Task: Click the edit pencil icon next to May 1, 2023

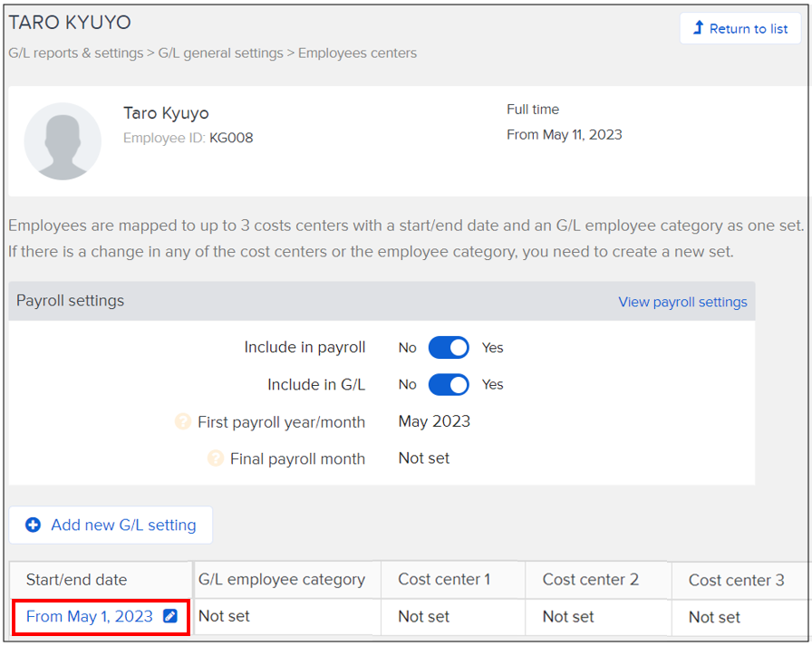Action: [x=170, y=616]
